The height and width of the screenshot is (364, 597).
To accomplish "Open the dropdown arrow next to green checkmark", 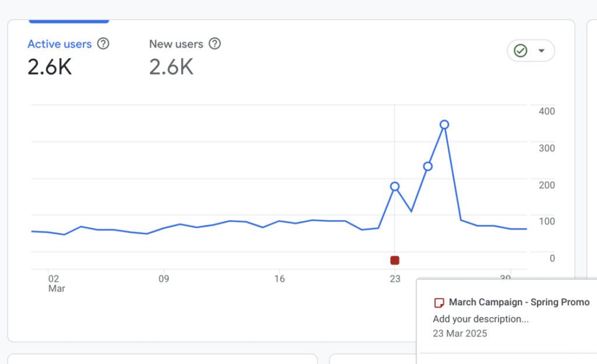I will (541, 51).
